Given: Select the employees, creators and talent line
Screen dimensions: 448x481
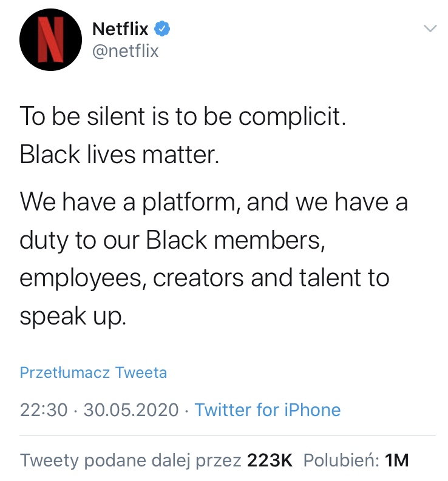Looking at the screenshot, I should (x=205, y=278).
